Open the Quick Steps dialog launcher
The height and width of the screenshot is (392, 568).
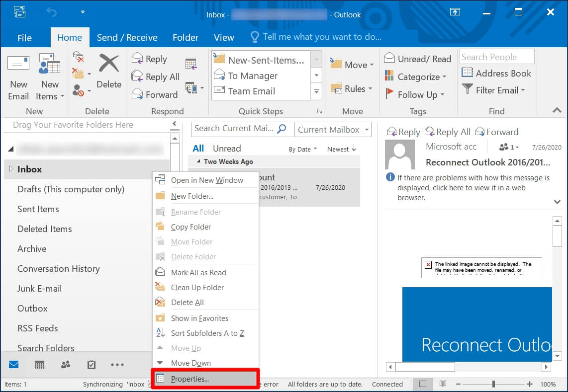319,111
